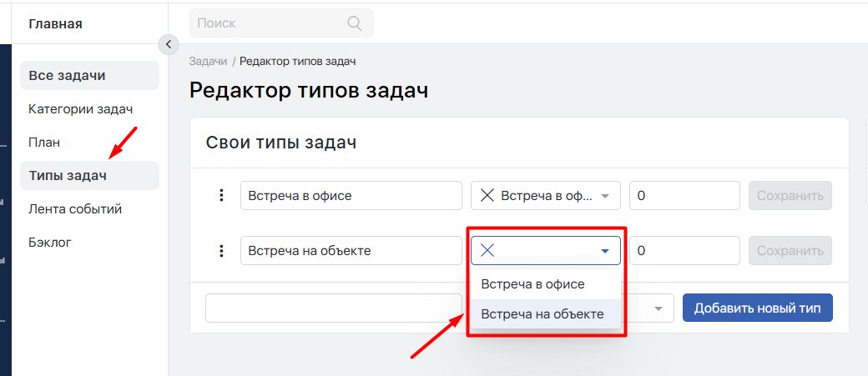The height and width of the screenshot is (376, 868).
Task: Expand the dropdown in the new type row
Action: [x=659, y=308]
